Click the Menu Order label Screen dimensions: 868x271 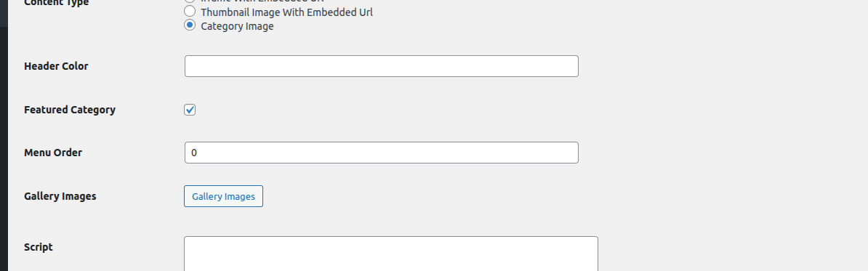53,153
